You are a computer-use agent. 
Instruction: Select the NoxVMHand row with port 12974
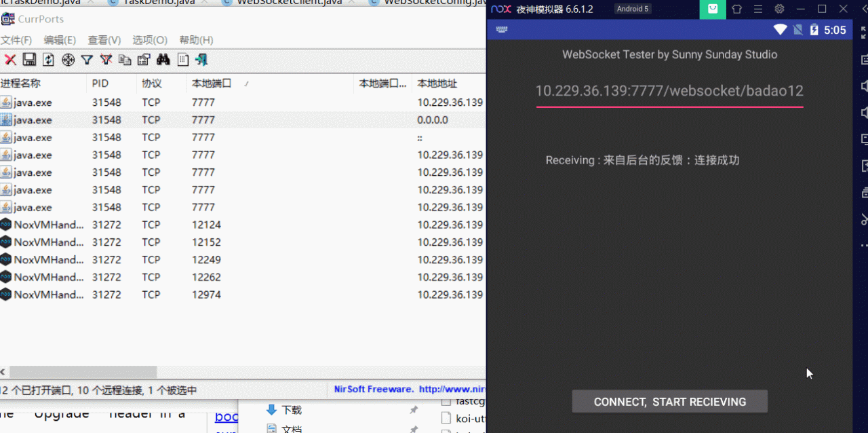click(243, 295)
